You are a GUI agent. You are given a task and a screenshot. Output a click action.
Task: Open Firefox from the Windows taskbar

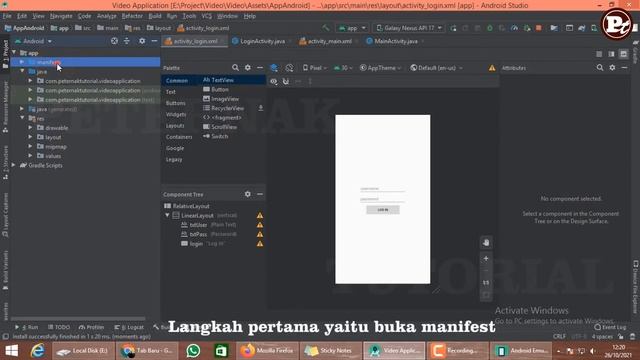point(267,351)
